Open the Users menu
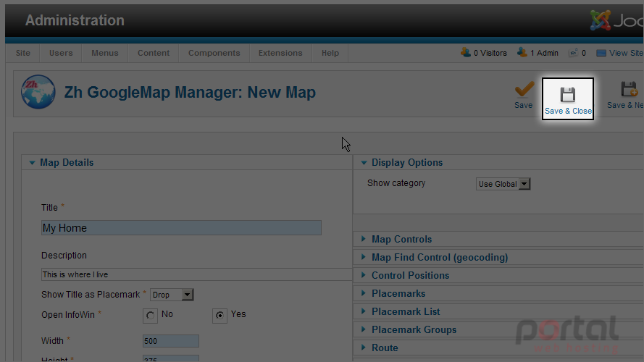This screenshot has height=362, width=644. (61, 53)
